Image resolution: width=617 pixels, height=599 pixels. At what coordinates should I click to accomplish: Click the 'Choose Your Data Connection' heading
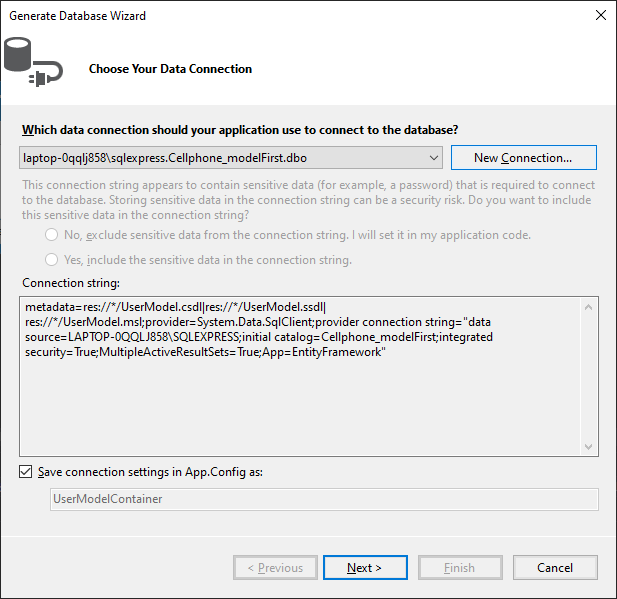[170, 69]
